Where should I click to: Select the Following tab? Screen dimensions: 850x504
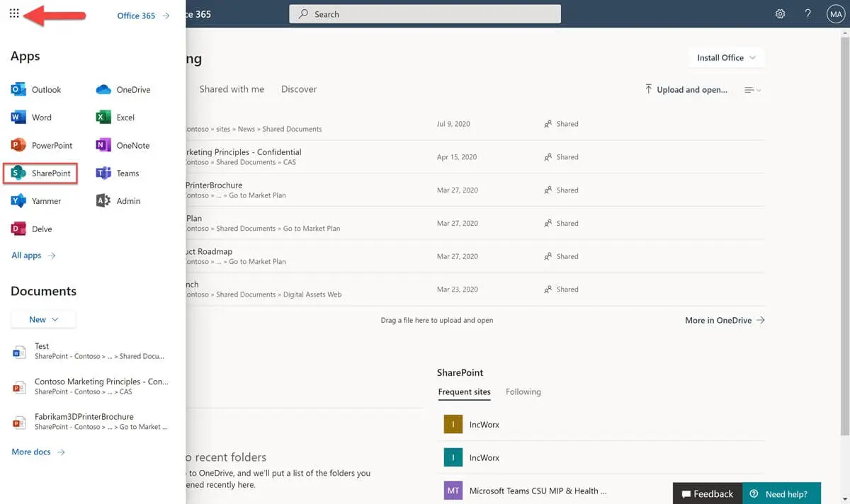523,392
